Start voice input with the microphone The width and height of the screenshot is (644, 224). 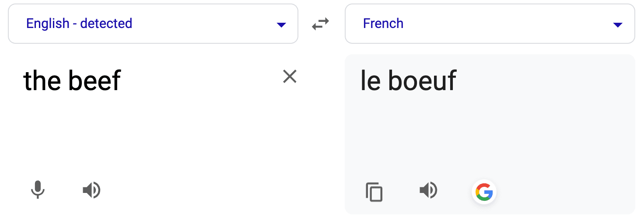coord(38,190)
